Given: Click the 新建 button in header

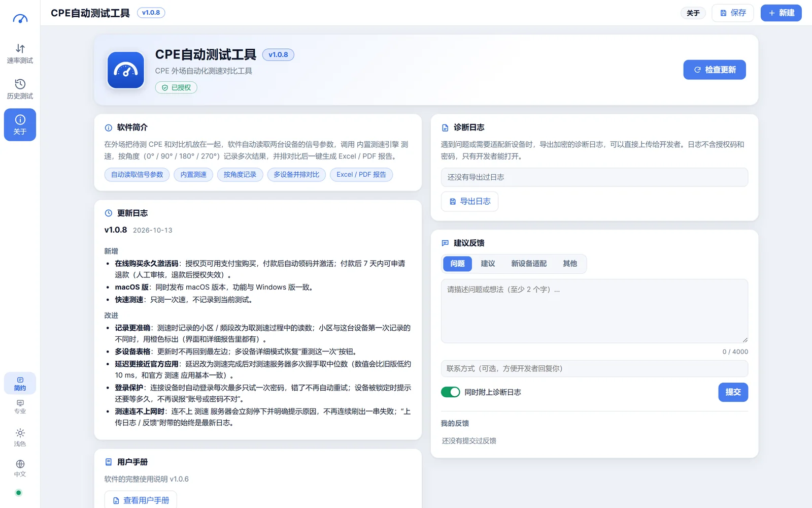Looking at the screenshot, I should pos(781,13).
